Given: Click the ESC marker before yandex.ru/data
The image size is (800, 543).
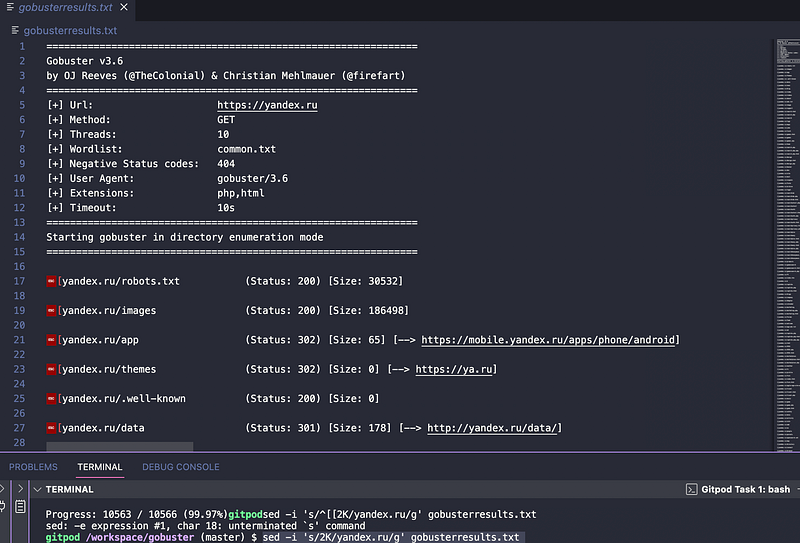Looking at the screenshot, I should tap(51, 428).
